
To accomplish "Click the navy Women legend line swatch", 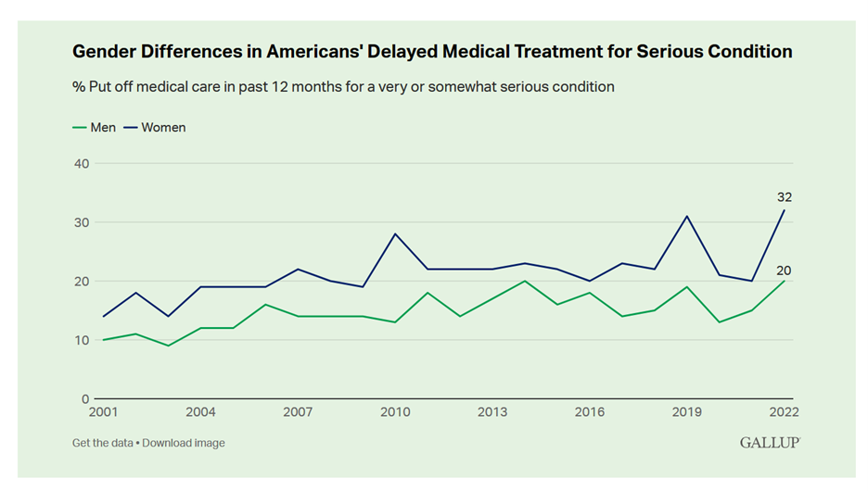I will (130, 127).
